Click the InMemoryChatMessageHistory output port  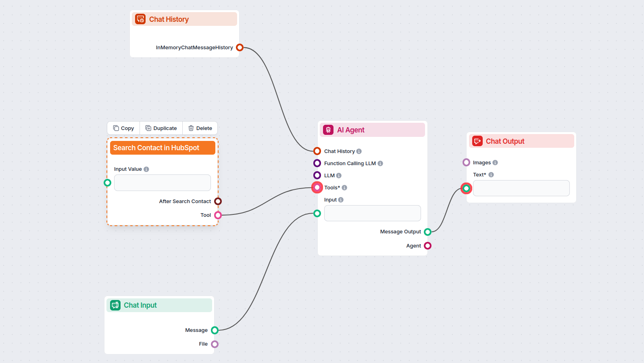click(x=240, y=48)
